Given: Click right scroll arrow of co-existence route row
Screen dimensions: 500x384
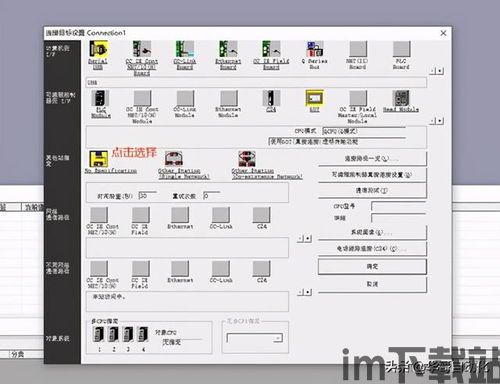Looking at the screenshot, I should click(308, 292).
